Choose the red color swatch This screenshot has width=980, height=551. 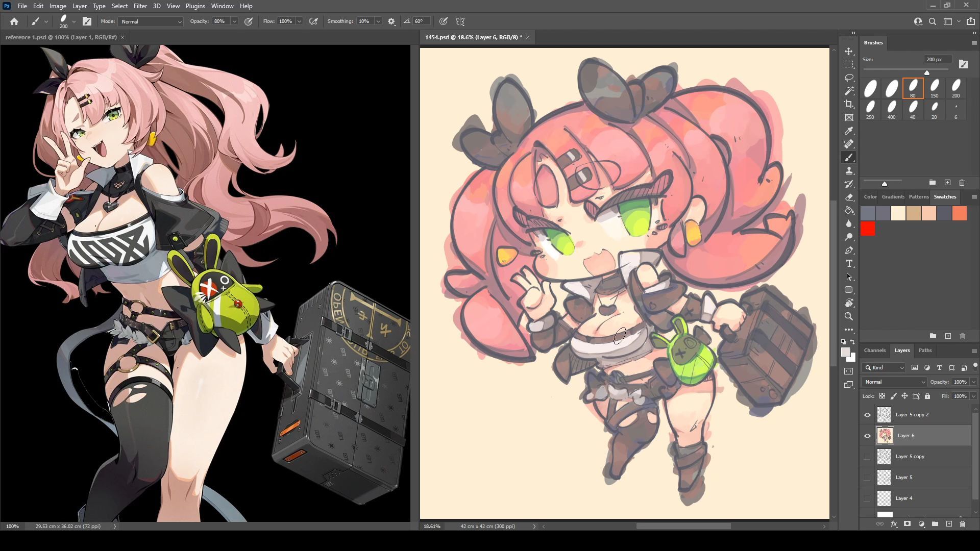[868, 229]
